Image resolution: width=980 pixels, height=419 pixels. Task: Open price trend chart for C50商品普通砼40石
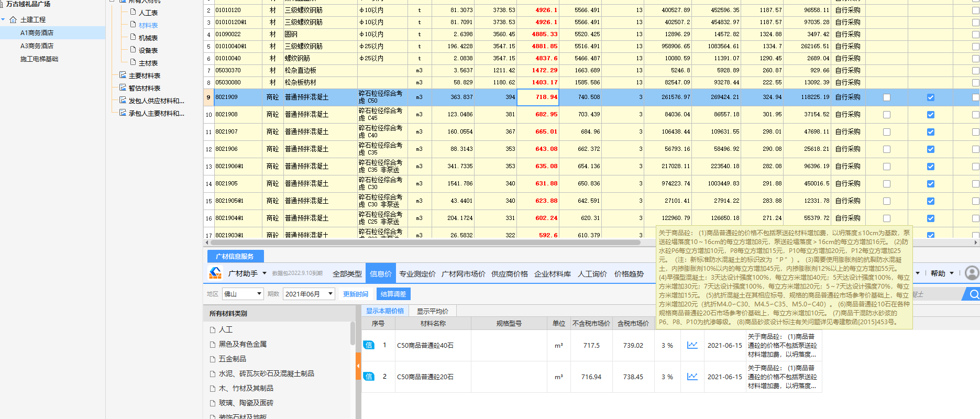(692, 345)
